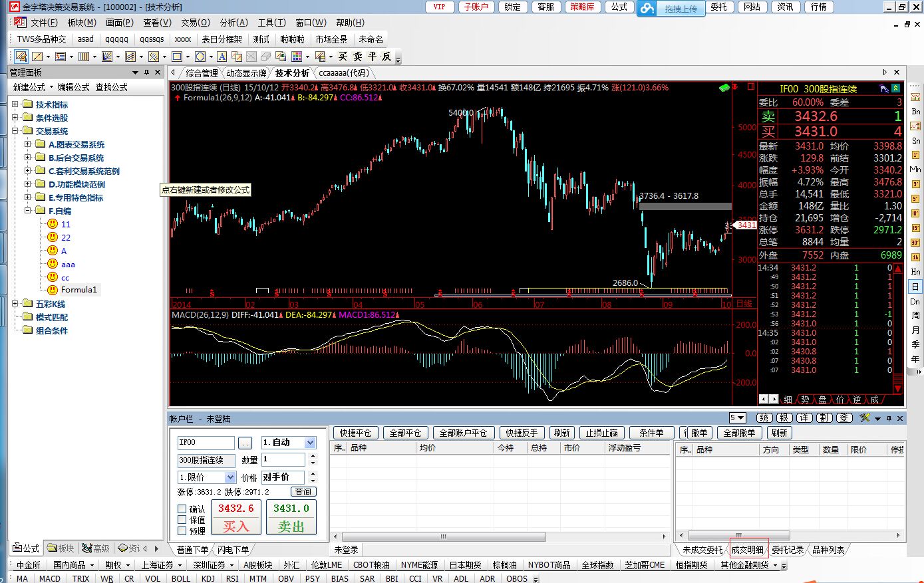Open the color palette grid icon
Viewport: 924px width, 583px height.
click(x=297, y=57)
